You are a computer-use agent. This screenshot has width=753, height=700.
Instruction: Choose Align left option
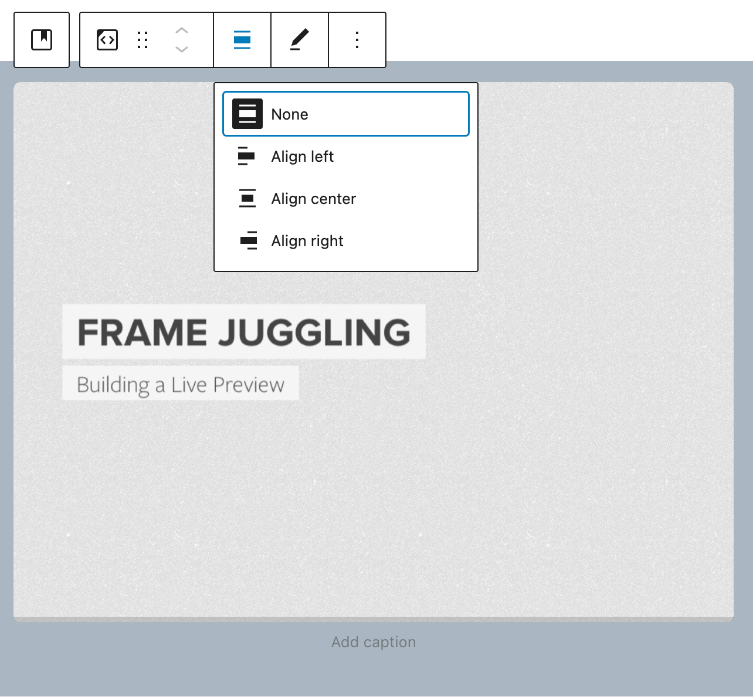point(346,157)
